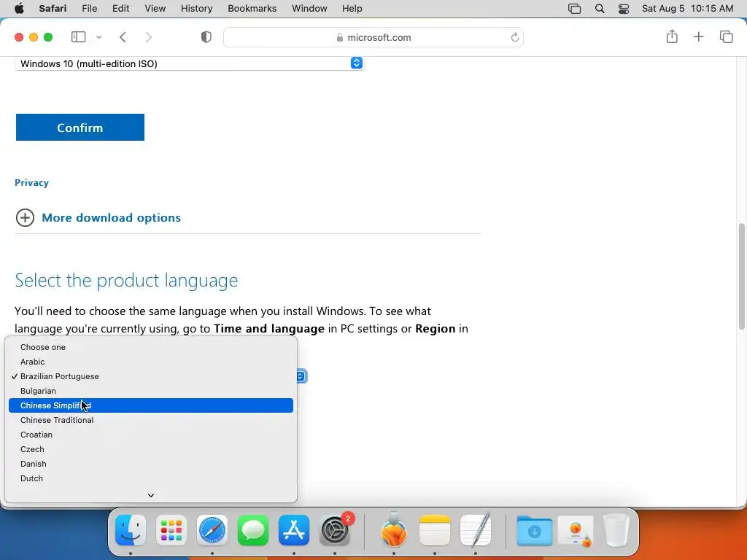The width and height of the screenshot is (747, 560).
Task: Open the Bookmarks menu
Action: 252,9
